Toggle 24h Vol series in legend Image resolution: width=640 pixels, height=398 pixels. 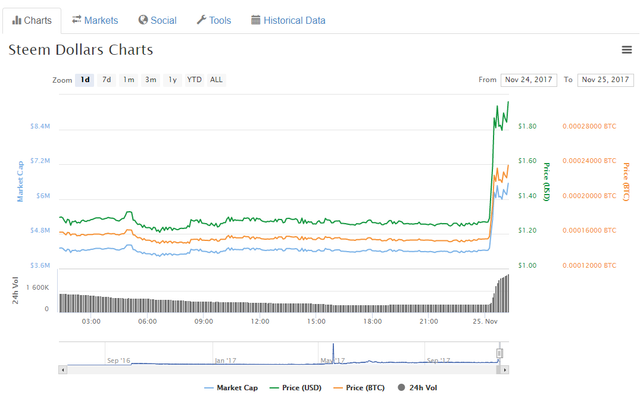pos(418,388)
